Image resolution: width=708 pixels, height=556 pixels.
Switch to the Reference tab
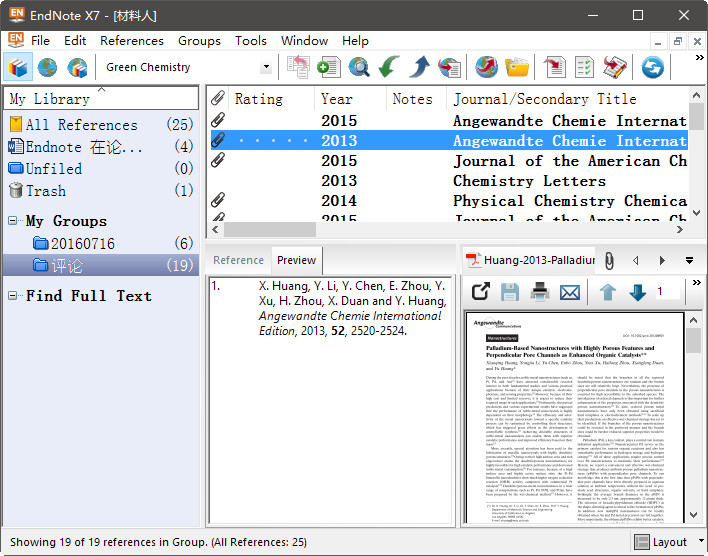click(238, 260)
